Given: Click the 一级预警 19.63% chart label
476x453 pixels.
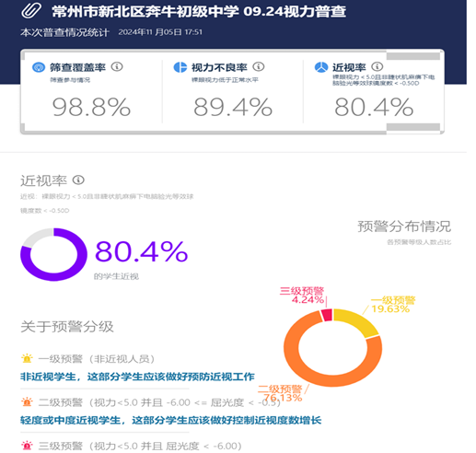Looking at the screenshot, I should [x=392, y=305].
